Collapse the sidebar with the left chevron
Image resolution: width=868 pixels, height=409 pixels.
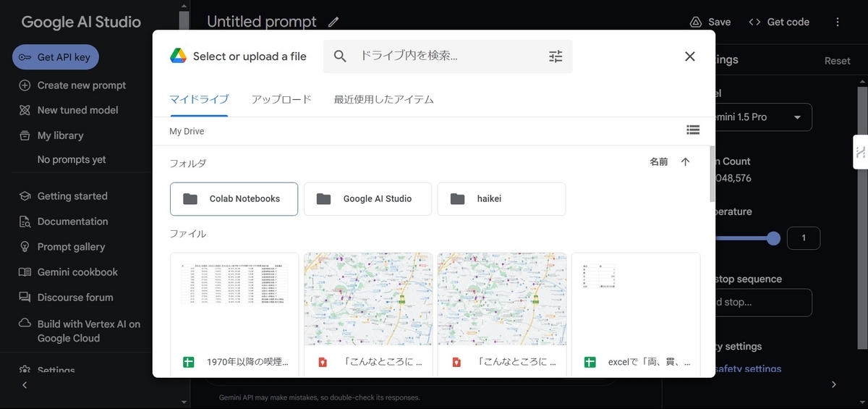25,385
